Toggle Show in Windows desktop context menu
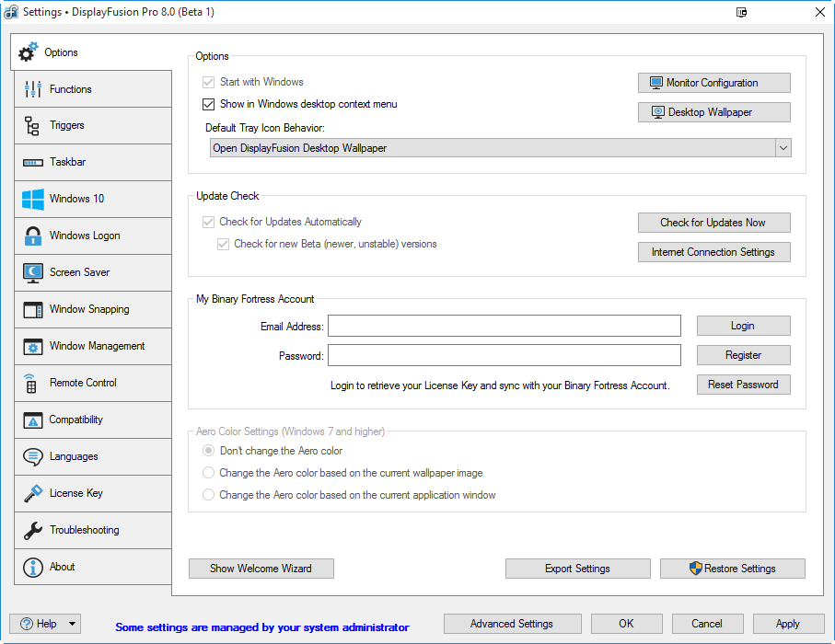This screenshot has height=644, width=835. 208,105
